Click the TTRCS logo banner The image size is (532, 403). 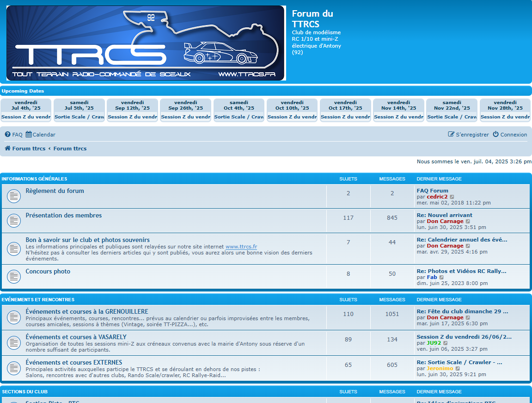point(146,43)
